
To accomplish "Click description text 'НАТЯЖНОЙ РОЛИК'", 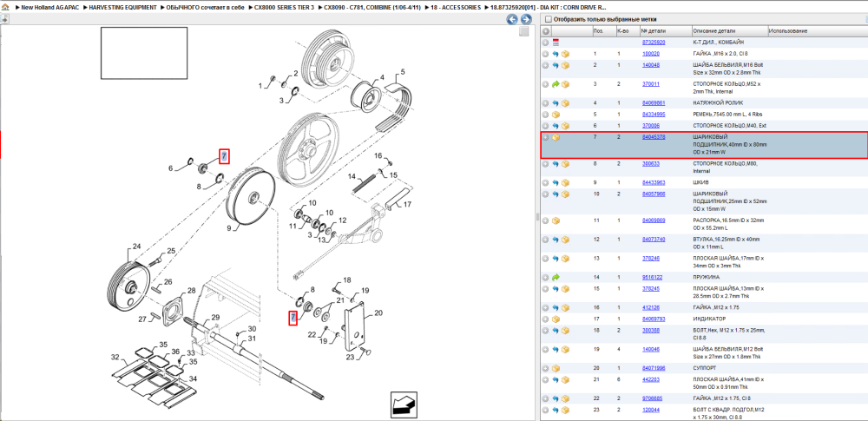I will (x=718, y=103).
